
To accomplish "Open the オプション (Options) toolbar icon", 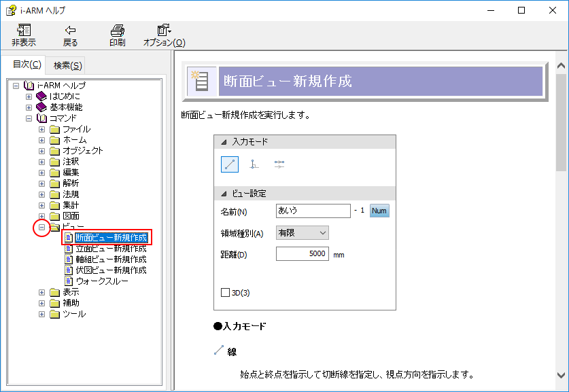I will (164, 31).
